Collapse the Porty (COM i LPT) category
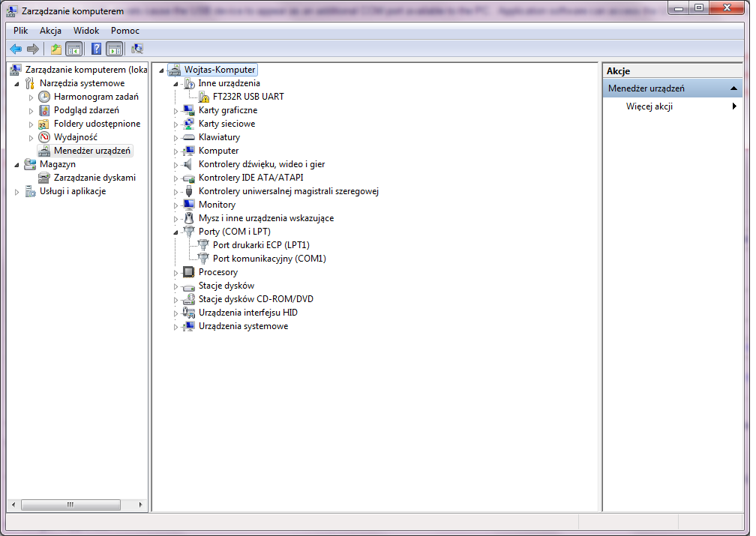The height and width of the screenshot is (536, 756). pyautogui.click(x=176, y=232)
